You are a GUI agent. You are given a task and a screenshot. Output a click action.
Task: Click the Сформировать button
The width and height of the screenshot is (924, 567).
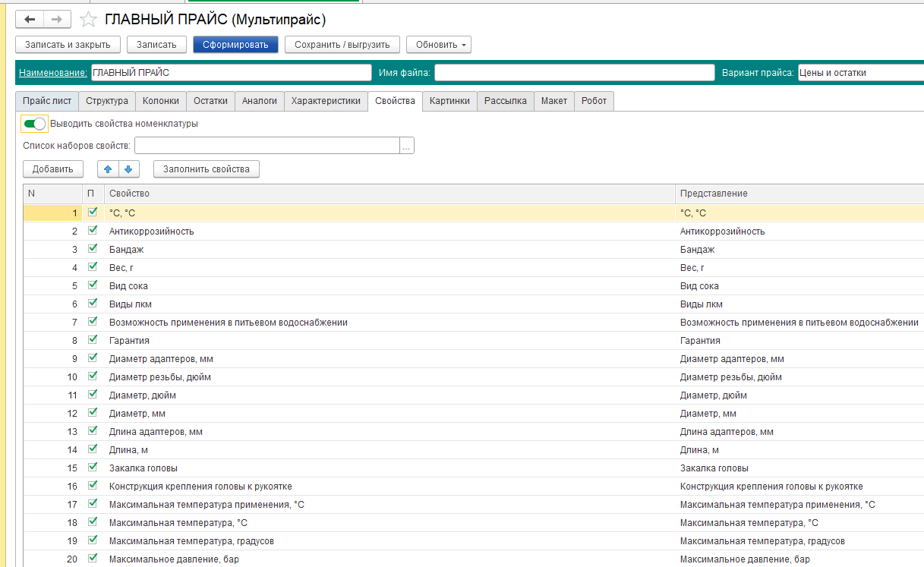click(235, 45)
